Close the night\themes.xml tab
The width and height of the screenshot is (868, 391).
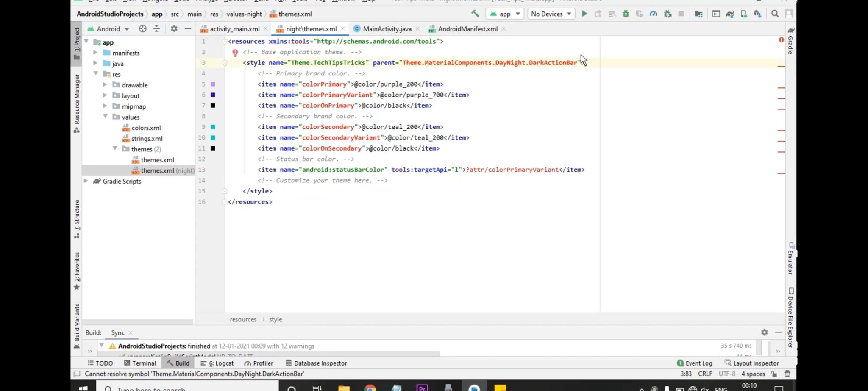point(342,29)
